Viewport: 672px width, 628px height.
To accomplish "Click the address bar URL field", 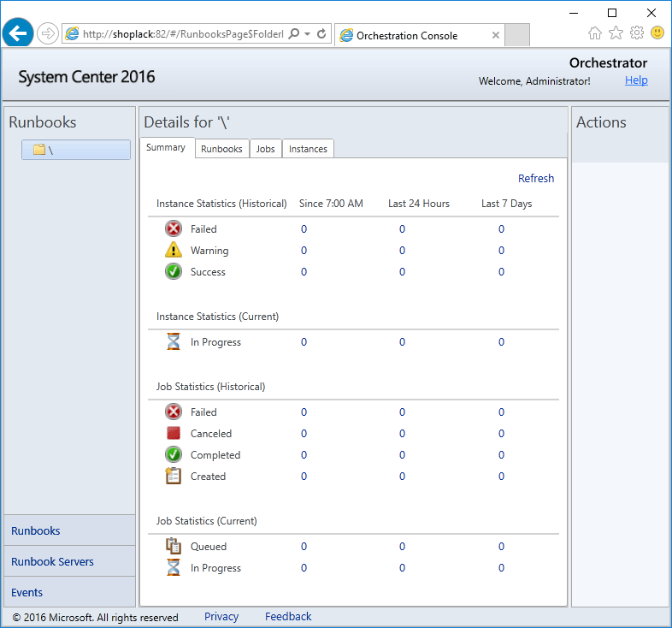I will coord(183,34).
